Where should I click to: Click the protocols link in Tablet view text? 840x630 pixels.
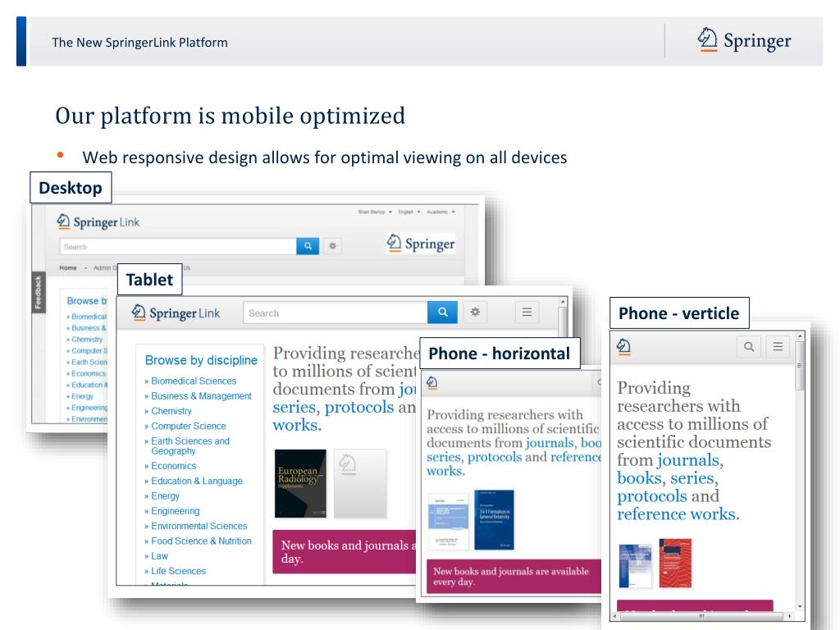tap(359, 407)
